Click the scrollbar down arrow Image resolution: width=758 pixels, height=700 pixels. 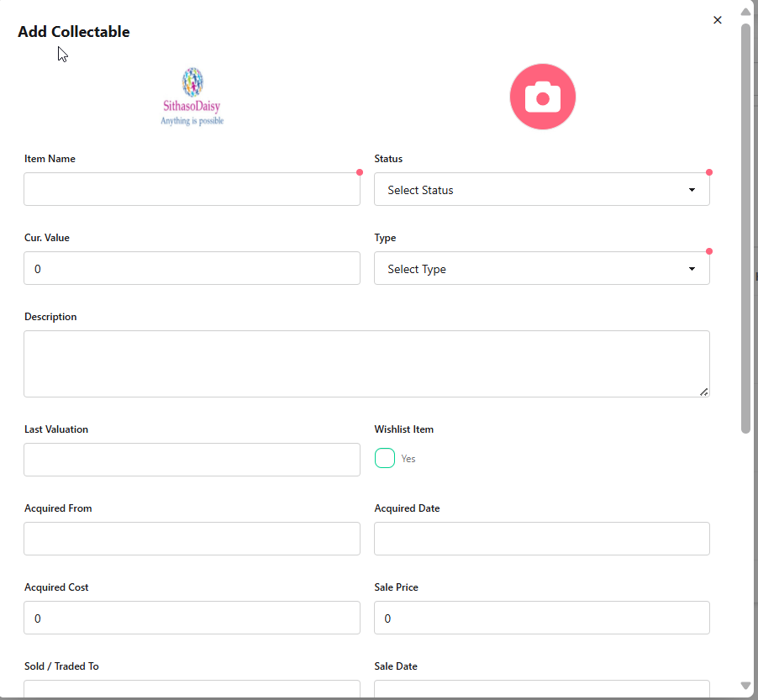(745, 686)
